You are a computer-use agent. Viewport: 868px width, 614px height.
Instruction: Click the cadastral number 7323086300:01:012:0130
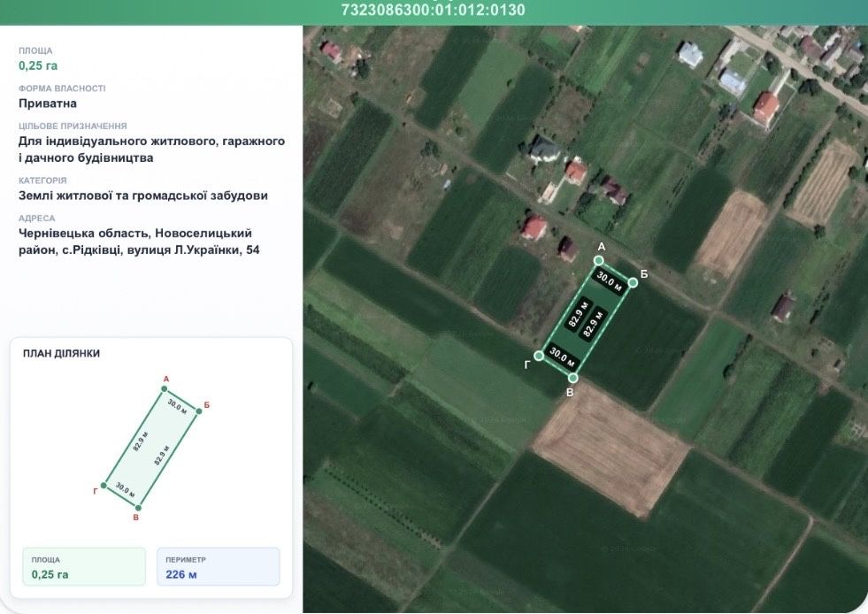tap(433, 10)
